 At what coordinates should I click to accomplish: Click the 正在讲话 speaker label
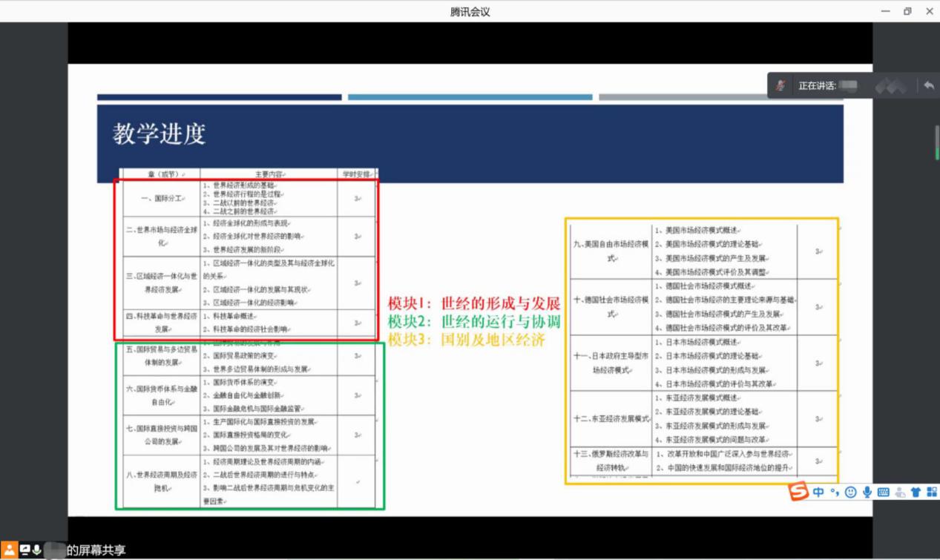pyautogui.click(x=817, y=86)
